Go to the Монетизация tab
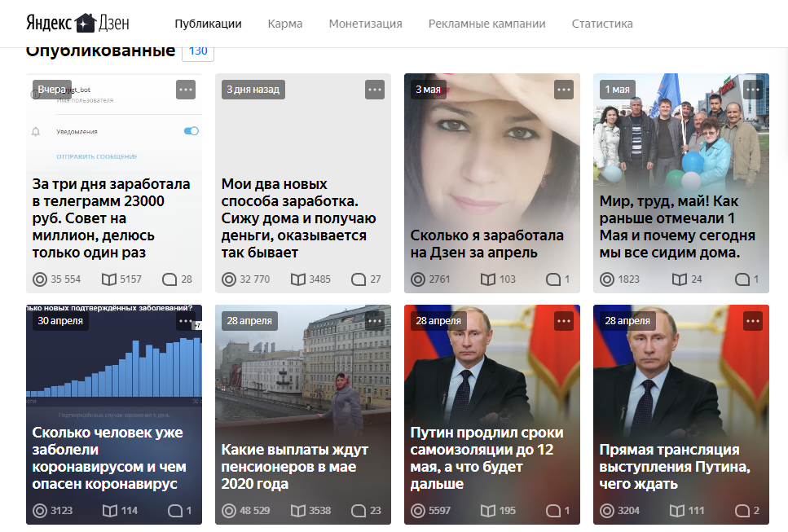The image size is (788, 532). 365,24
